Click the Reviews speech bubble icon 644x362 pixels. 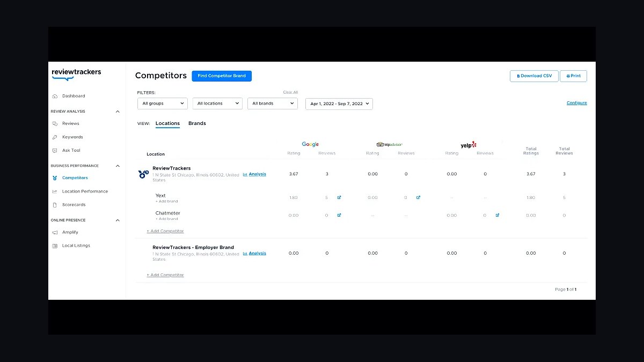click(55, 124)
